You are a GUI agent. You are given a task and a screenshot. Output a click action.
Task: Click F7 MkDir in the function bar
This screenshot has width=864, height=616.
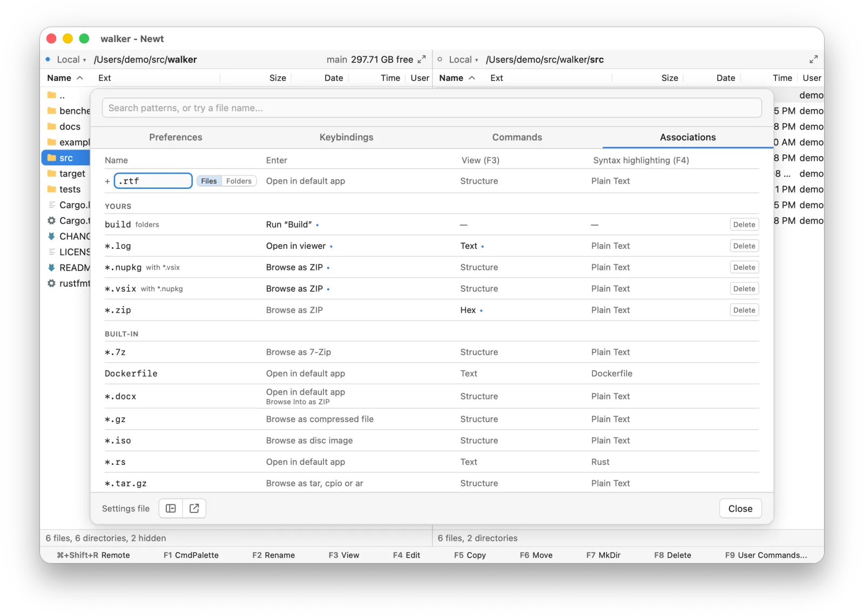(x=603, y=555)
